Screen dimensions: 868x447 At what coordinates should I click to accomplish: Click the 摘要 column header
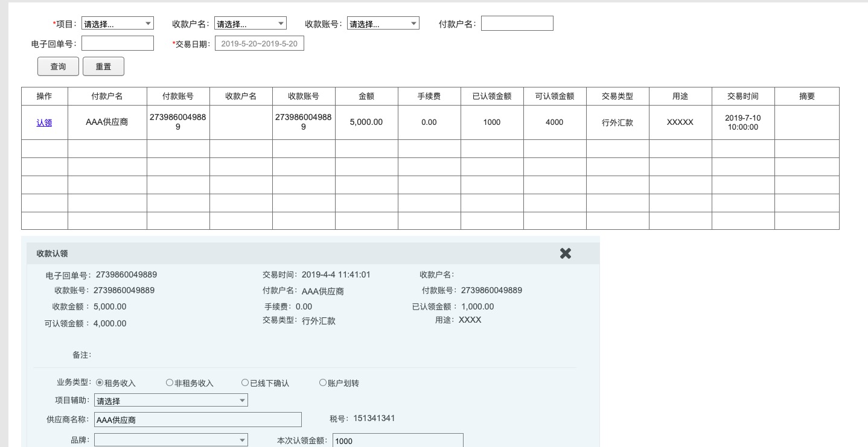(x=807, y=97)
